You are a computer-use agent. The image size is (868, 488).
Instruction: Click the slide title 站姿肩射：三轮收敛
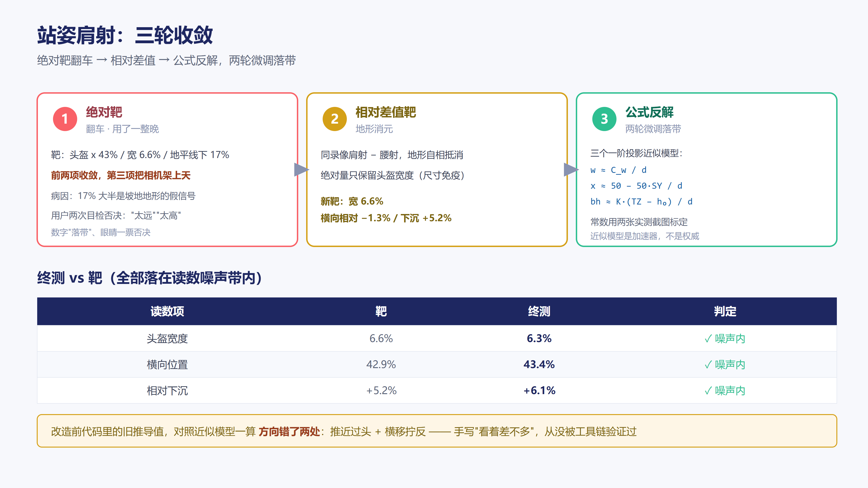click(125, 35)
